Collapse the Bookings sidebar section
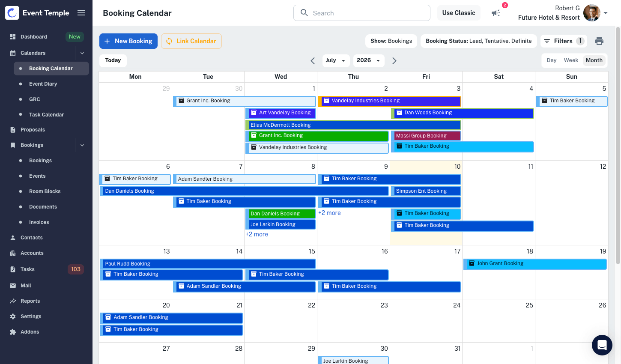 82,145
